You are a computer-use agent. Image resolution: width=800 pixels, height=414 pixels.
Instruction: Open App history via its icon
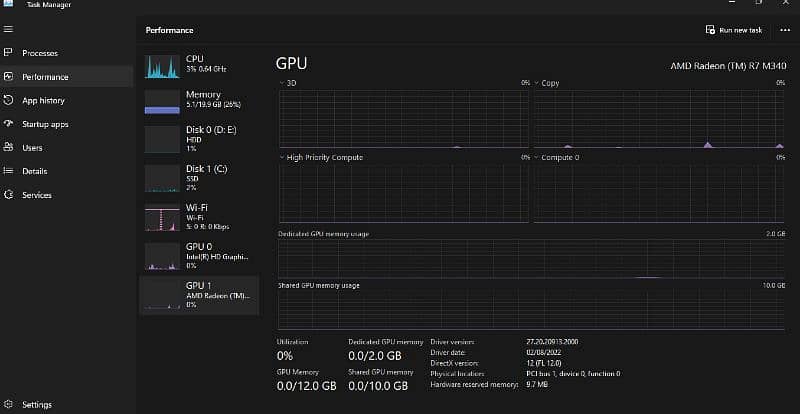coord(9,100)
